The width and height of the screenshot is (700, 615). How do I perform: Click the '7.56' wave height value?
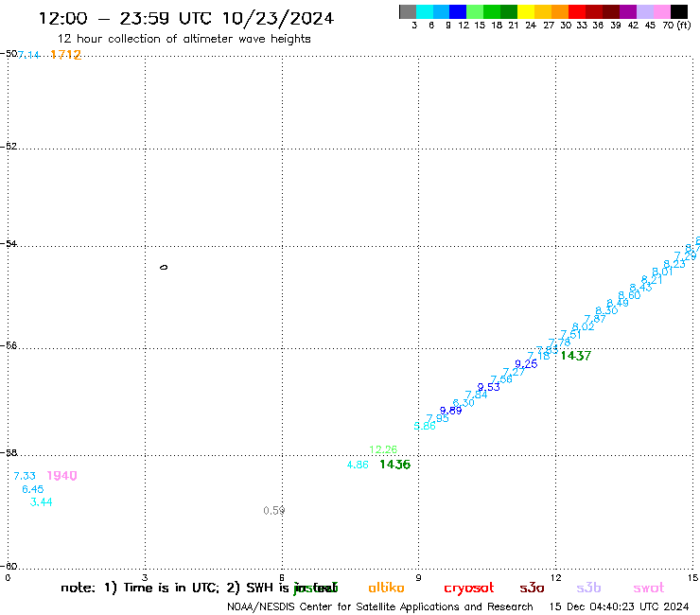[x=501, y=379]
